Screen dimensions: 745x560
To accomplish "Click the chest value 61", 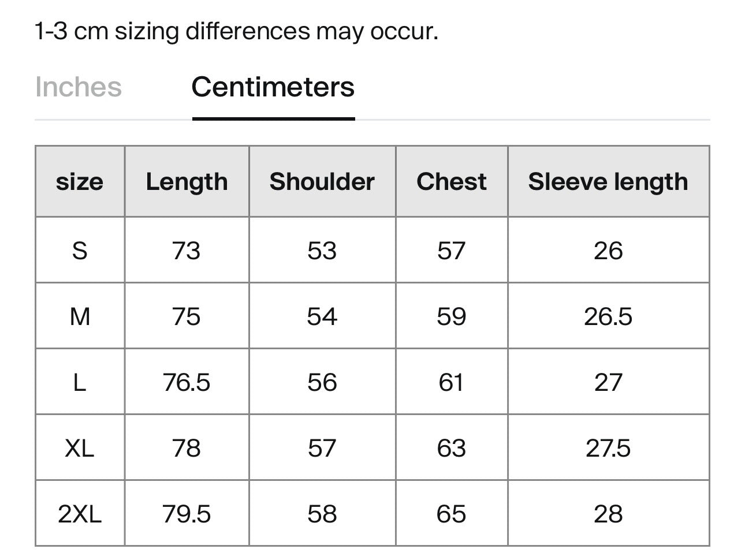I will (x=451, y=382).
